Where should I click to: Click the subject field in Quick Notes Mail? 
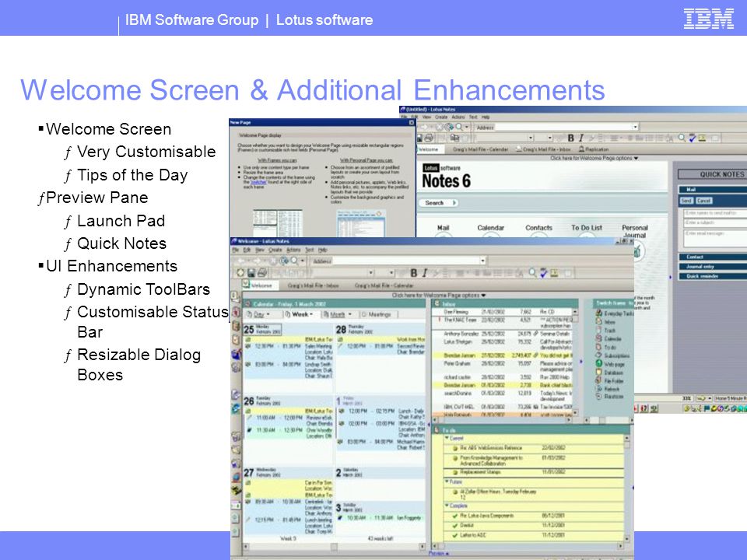tap(715, 223)
